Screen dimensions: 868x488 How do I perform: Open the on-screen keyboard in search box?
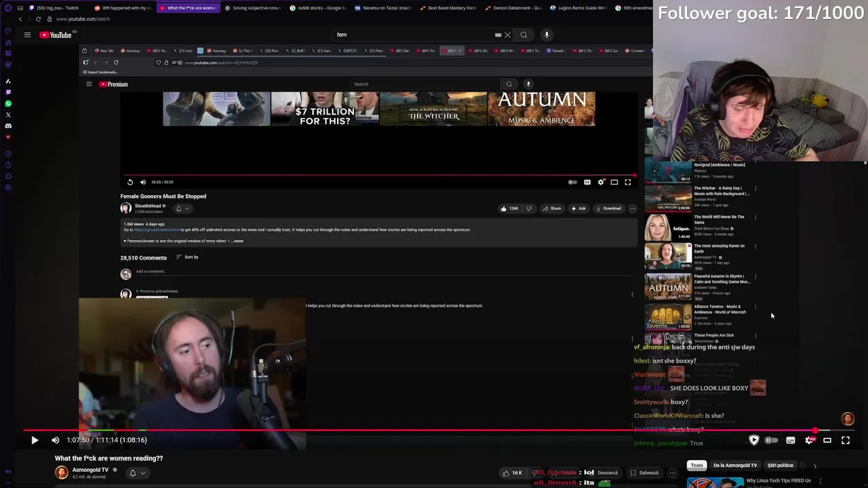click(498, 35)
